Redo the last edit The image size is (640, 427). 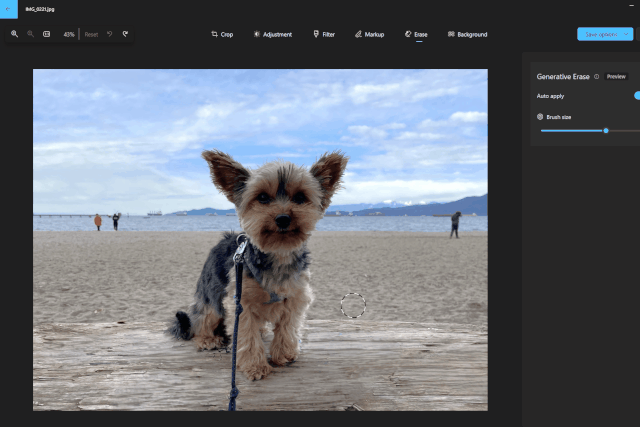(x=125, y=34)
